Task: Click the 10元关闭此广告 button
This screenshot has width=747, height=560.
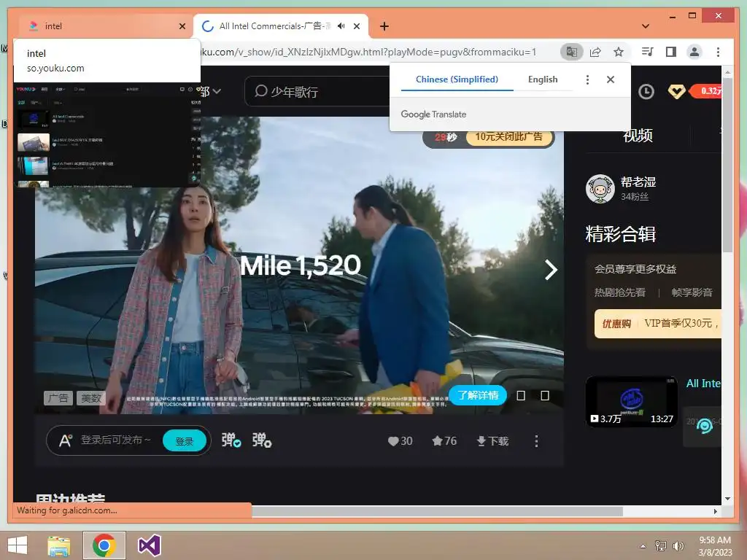Action: [508, 136]
